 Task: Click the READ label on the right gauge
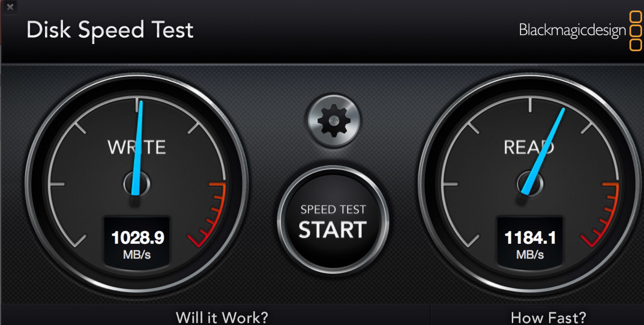pyautogui.click(x=529, y=147)
